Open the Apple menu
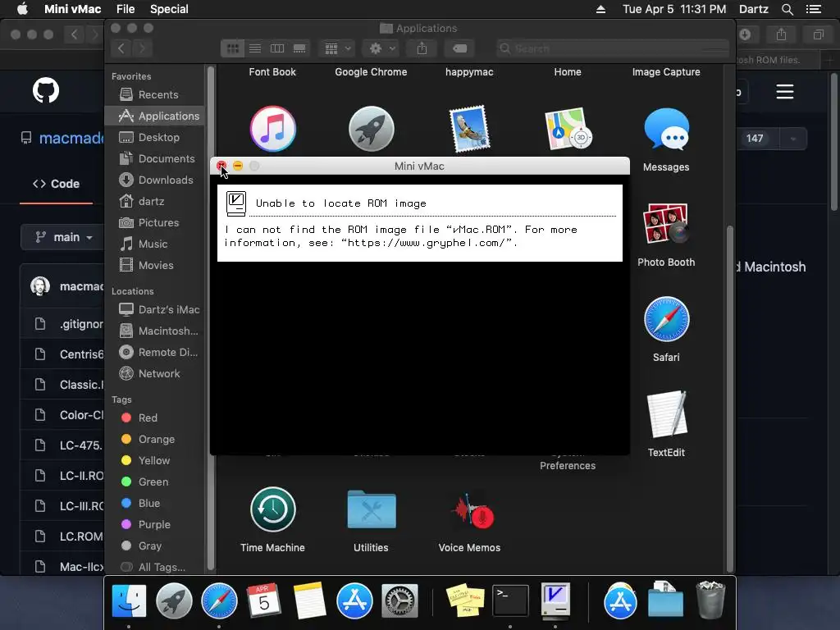The width and height of the screenshot is (840, 630). coord(22,9)
